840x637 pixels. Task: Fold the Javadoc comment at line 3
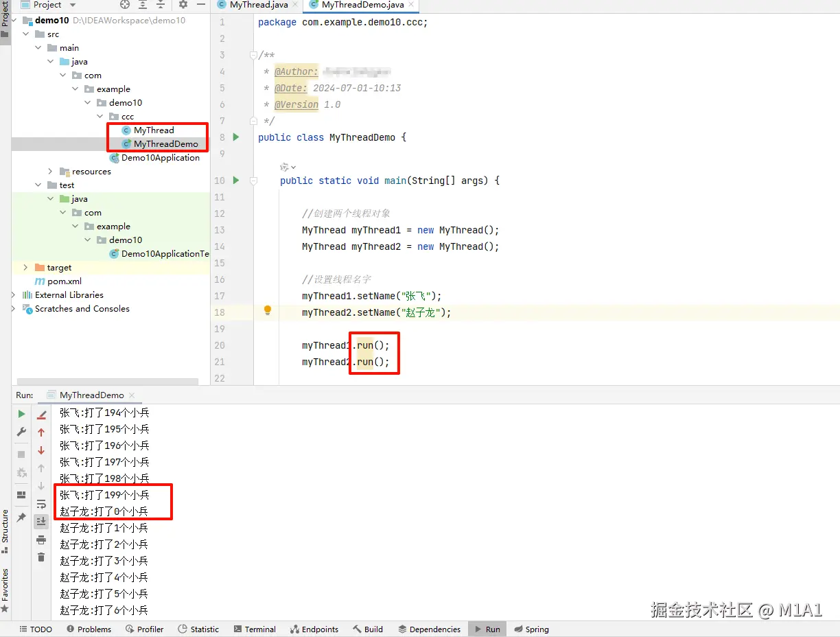(x=253, y=55)
